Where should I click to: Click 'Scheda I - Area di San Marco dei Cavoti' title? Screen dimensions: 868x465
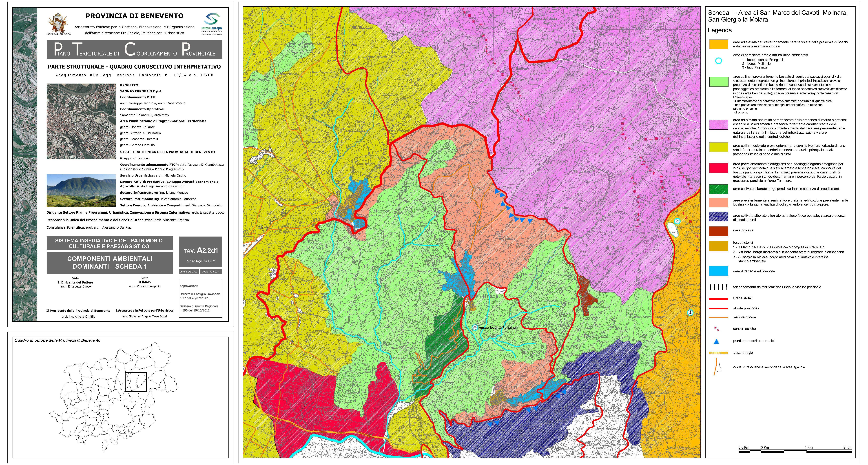pyautogui.click(x=778, y=16)
